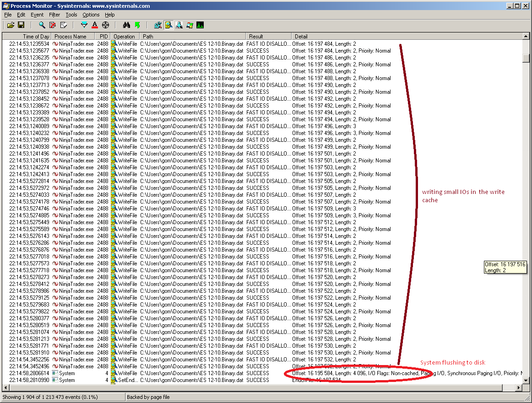Open a saved log with the Open icon
This screenshot has height=403, width=532.
click(11, 25)
